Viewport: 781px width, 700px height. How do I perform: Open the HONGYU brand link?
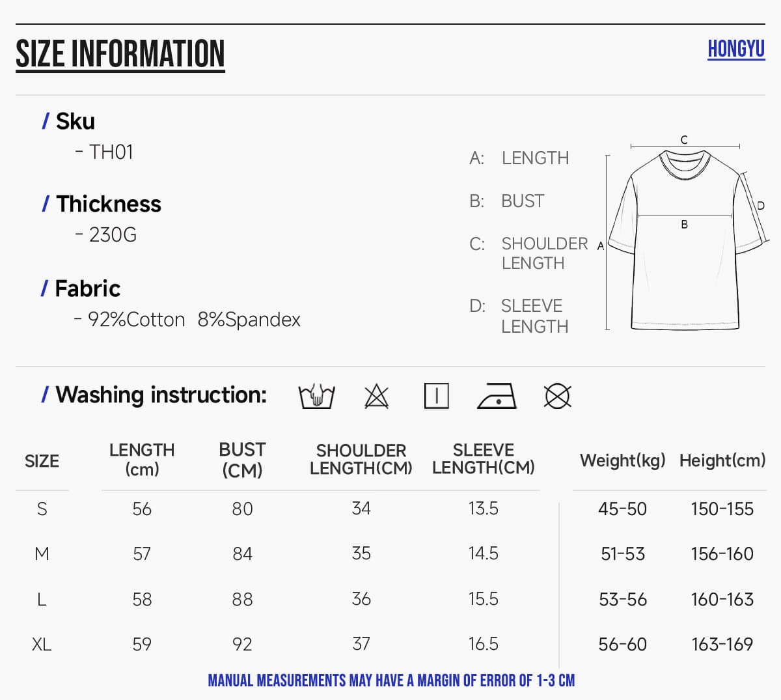(x=736, y=49)
